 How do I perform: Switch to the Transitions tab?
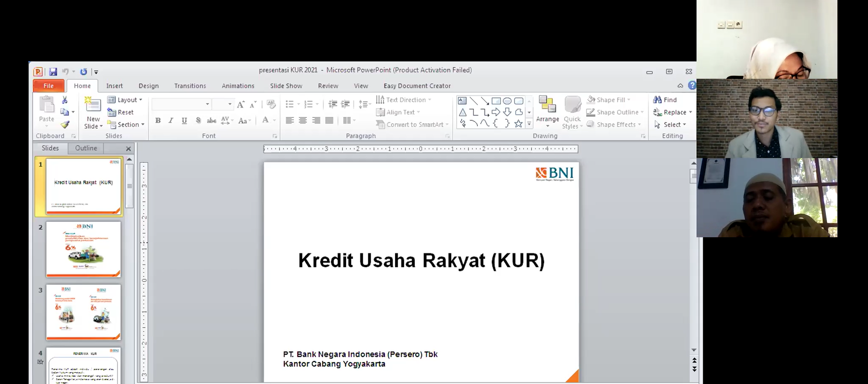click(x=190, y=86)
